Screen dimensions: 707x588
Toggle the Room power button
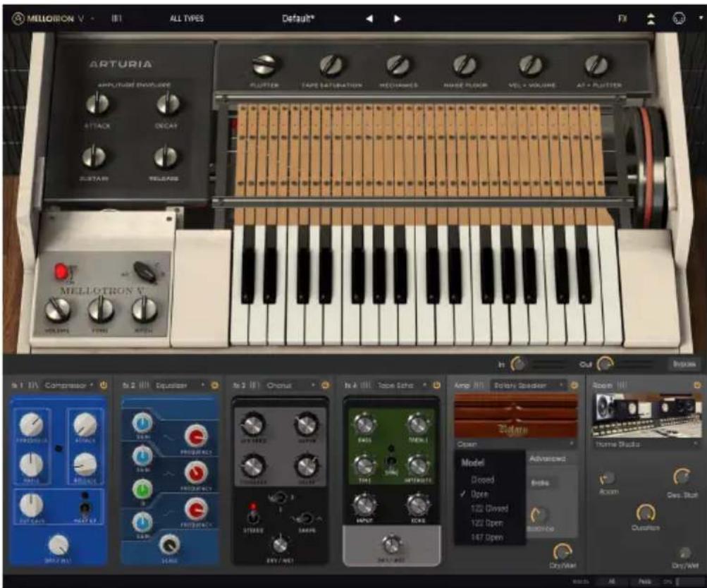click(x=697, y=385)
